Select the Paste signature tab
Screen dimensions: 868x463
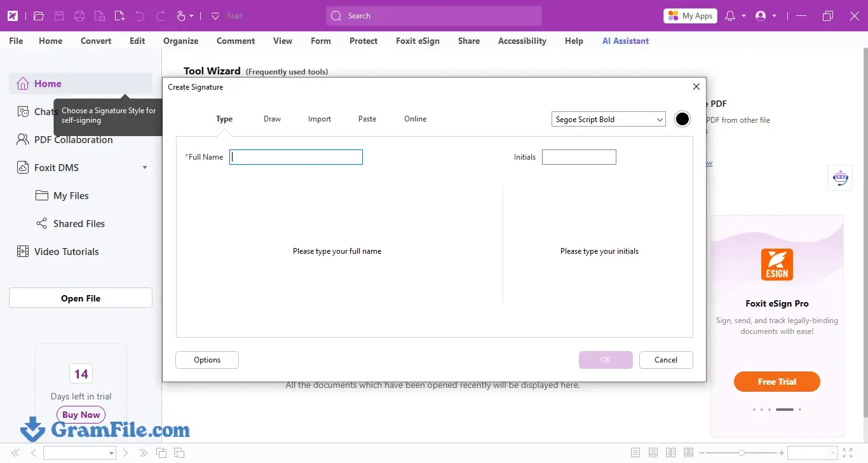367,119
